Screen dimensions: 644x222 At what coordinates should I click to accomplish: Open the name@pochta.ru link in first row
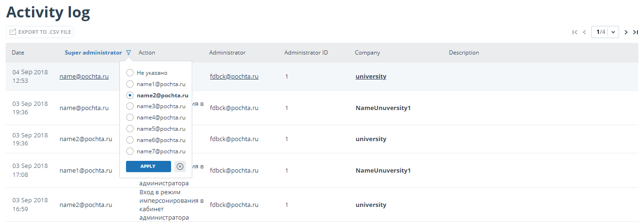84,76
